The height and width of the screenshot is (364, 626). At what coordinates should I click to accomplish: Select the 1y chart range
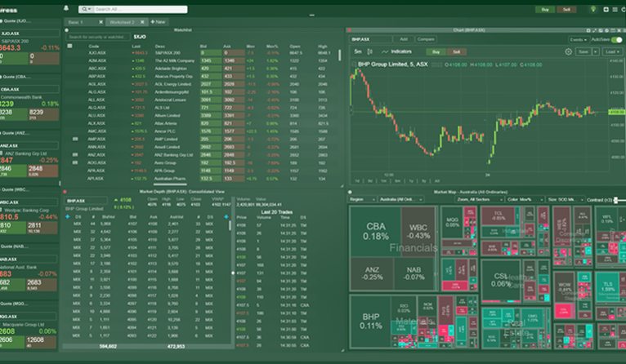pos(411,181)
